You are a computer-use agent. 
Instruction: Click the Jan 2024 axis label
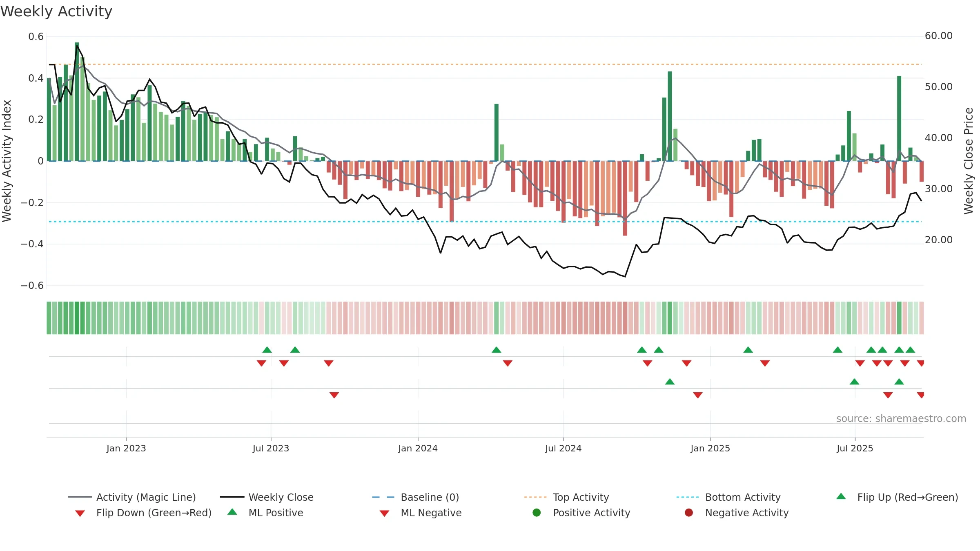[418, 448]
